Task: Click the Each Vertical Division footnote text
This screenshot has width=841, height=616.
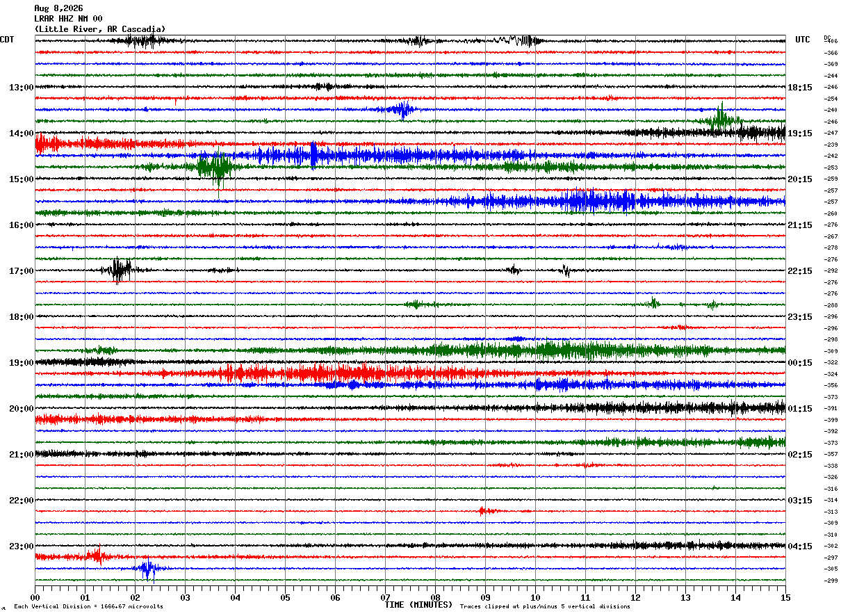Action: (x=88, y=606)
